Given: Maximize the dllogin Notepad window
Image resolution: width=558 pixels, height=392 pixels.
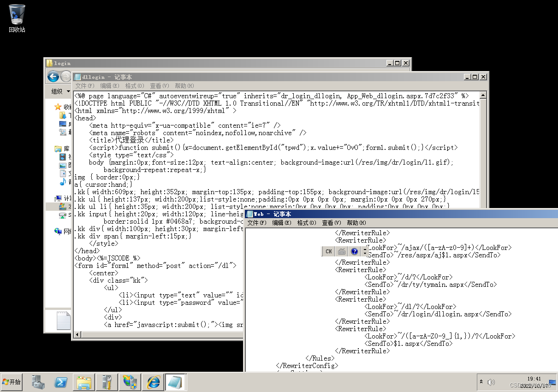Looking at the screenshot, I should [475, 77].
